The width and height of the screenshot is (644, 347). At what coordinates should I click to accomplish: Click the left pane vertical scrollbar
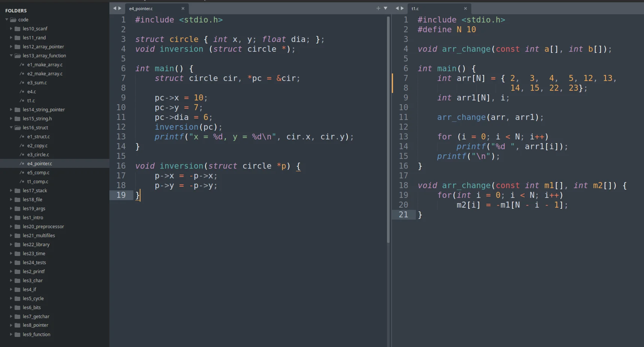point(388,129)
